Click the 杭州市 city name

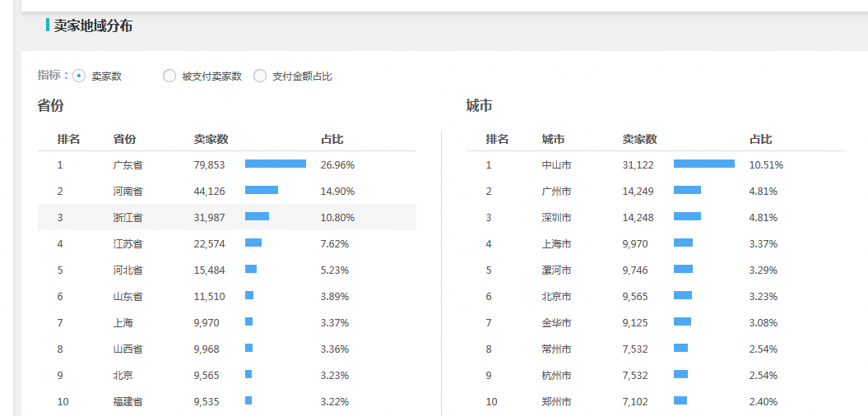557,375
